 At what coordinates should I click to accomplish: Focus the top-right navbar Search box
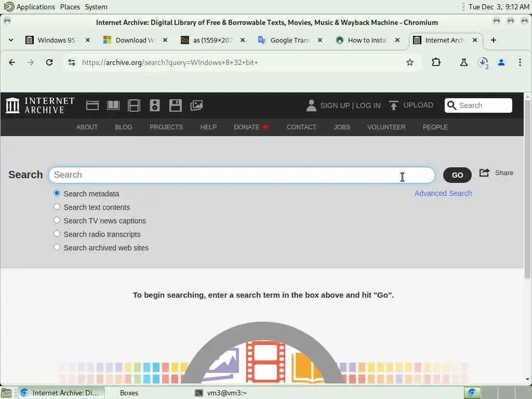(x=478, y=105)
